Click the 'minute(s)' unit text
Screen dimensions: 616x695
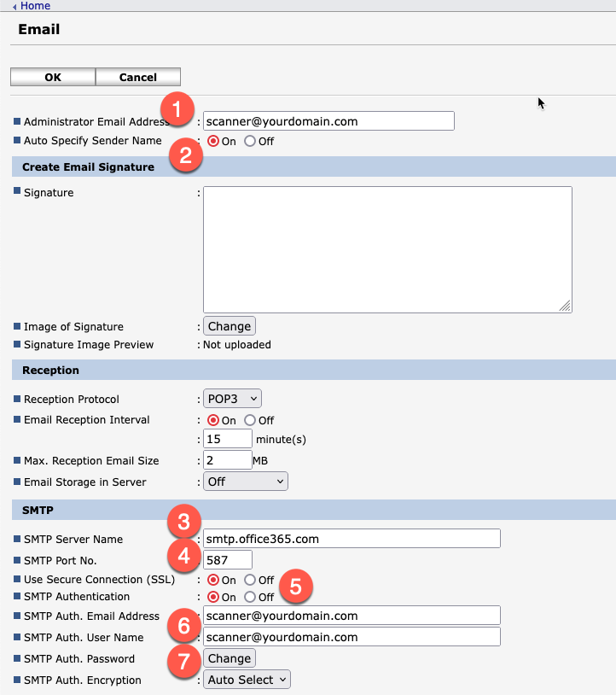281,439
